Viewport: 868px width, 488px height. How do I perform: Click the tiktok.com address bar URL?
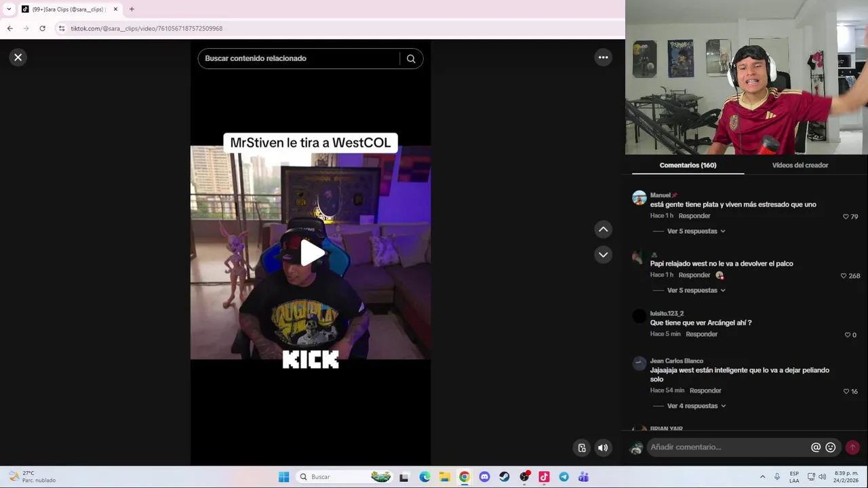click(146, 28)
